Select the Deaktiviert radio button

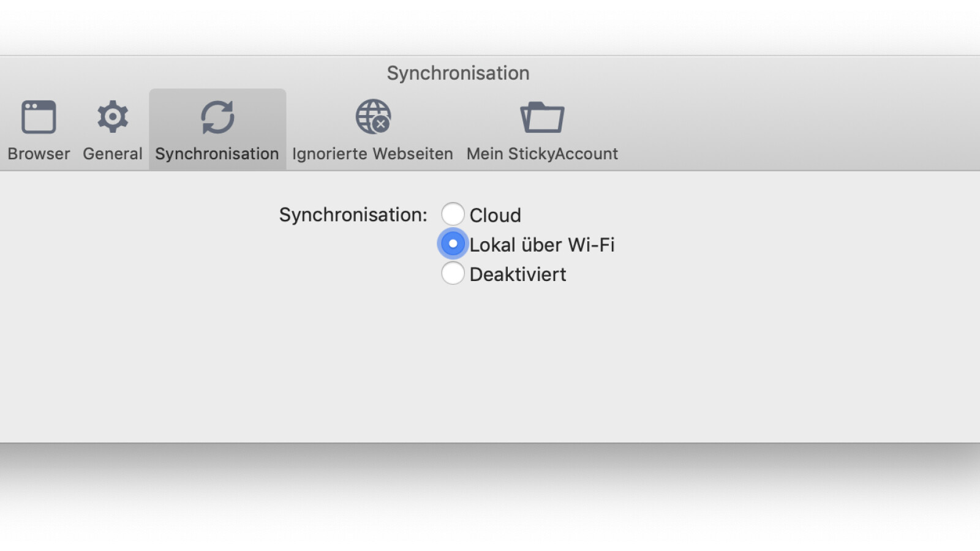453,273
